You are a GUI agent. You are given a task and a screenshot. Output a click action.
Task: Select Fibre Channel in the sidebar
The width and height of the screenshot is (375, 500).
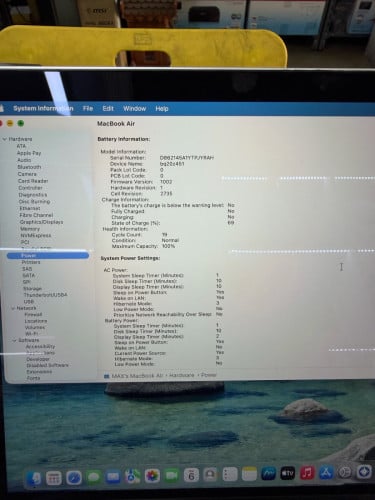(36, 215)
